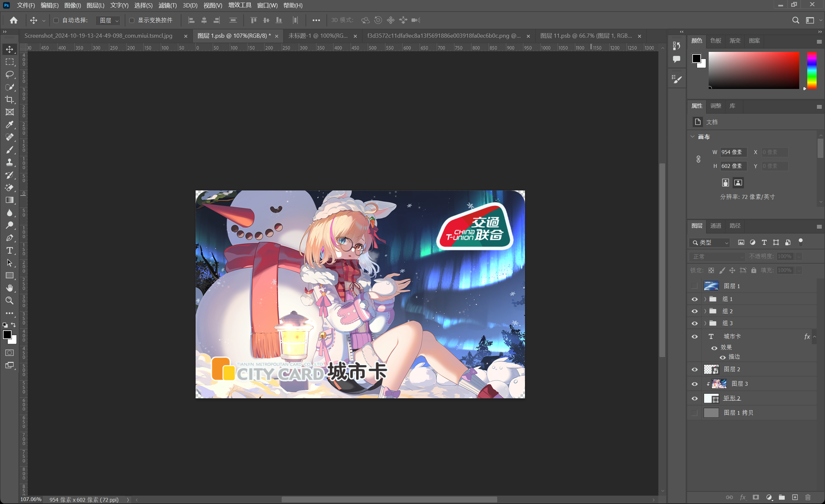The image size is (825, 504).
Task: Click inside the red color picker field
Action: click(x=754, y=70)
